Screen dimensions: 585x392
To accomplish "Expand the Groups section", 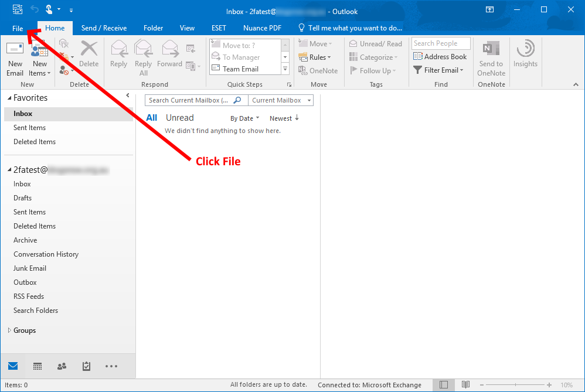I will click(9, 330).
